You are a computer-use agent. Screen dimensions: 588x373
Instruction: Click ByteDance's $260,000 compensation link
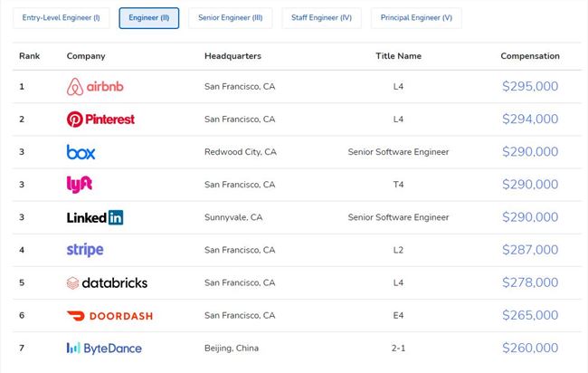529,348
